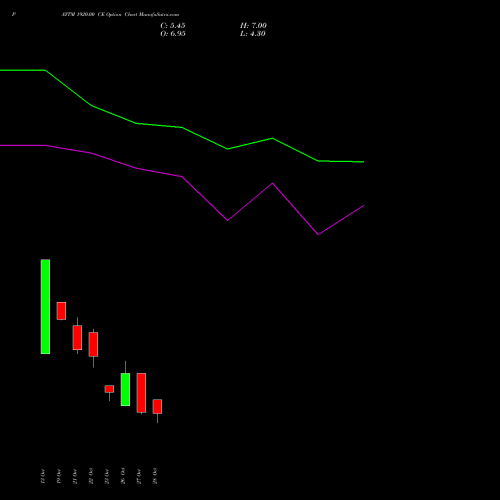
Task: Click the 26 Oct date axis label
Action: coord(123,476)
